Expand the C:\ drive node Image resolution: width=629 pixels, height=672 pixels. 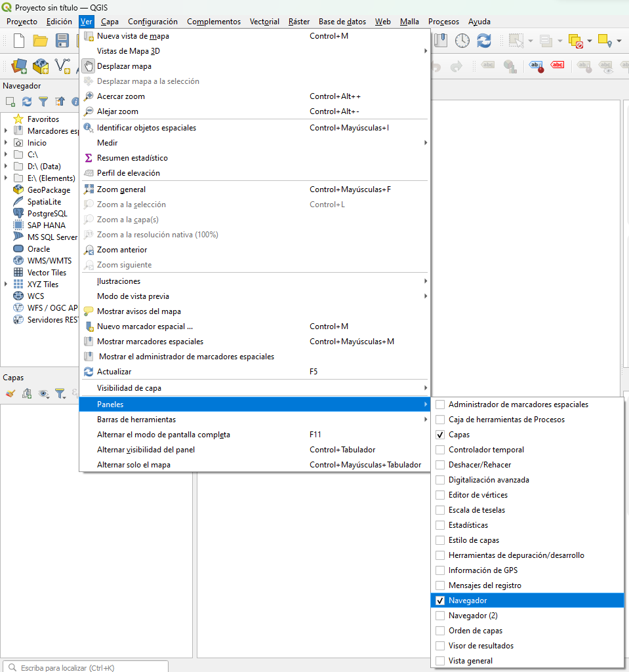pos(5,154)
